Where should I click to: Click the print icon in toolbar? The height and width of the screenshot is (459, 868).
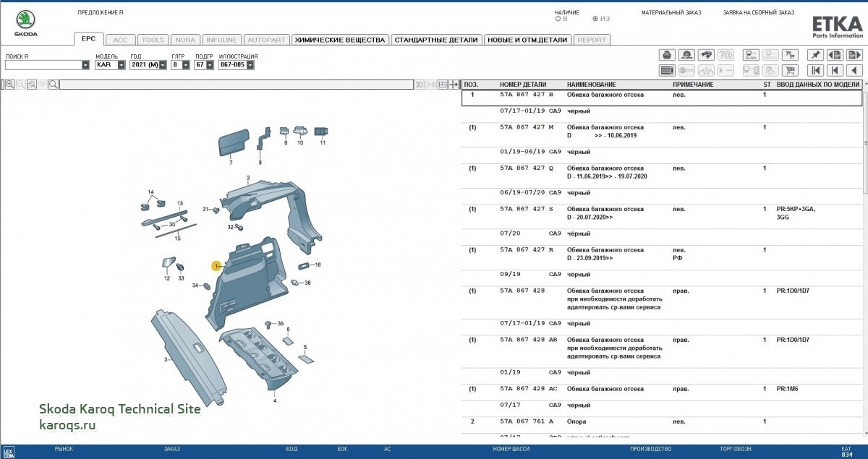pyautogui.click(x=667, y=55)
